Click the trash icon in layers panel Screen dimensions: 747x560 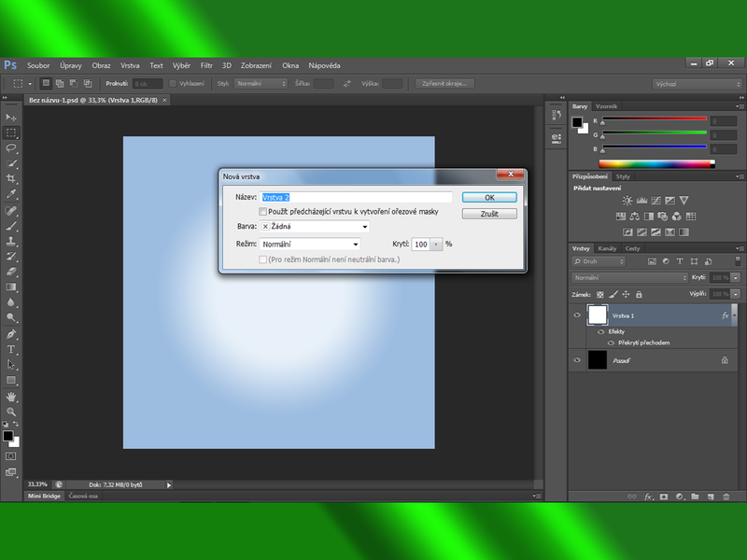point(726,497)
